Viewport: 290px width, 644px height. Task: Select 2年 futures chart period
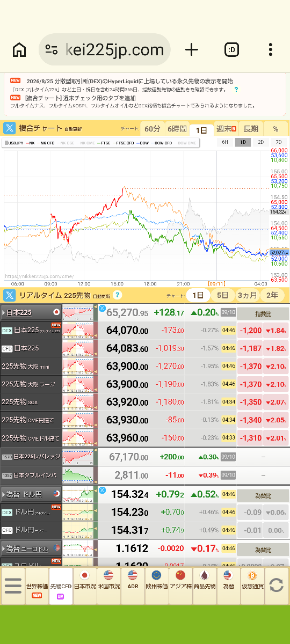click(x=272, y=295)
